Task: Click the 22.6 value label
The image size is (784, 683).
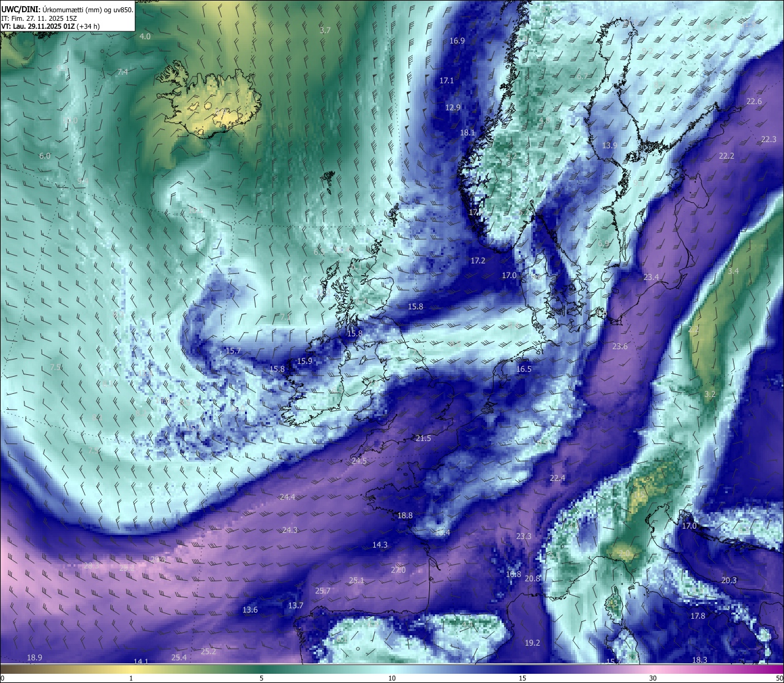Action: pos(754,101)
